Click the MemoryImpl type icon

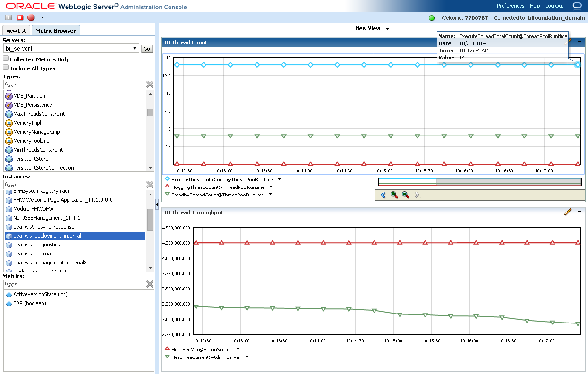click(9, 123)
